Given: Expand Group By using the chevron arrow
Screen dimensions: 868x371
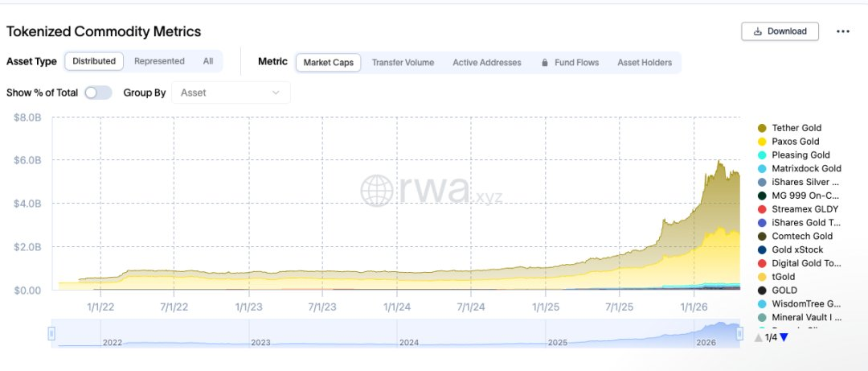Looking at the screenshot, I should point(276,93).
